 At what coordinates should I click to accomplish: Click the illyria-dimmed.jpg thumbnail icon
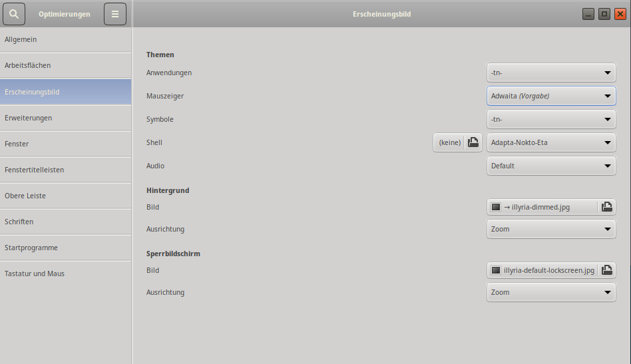tap(495, 207)
